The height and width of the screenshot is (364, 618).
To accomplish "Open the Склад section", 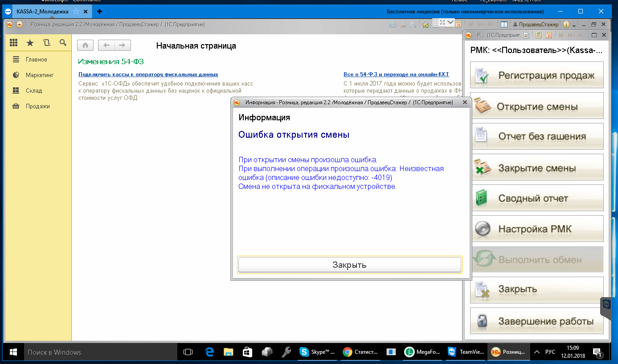I will 34,90.
